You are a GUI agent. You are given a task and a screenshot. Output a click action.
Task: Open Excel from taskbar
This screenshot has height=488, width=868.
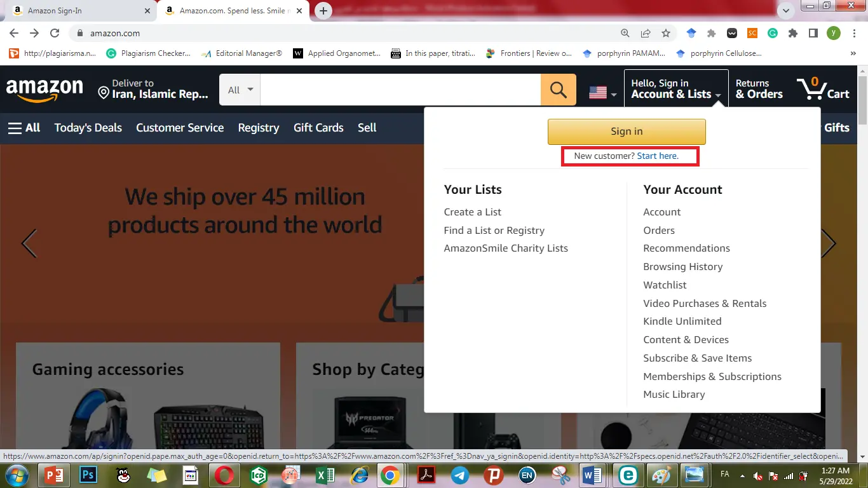pos(325,475)
